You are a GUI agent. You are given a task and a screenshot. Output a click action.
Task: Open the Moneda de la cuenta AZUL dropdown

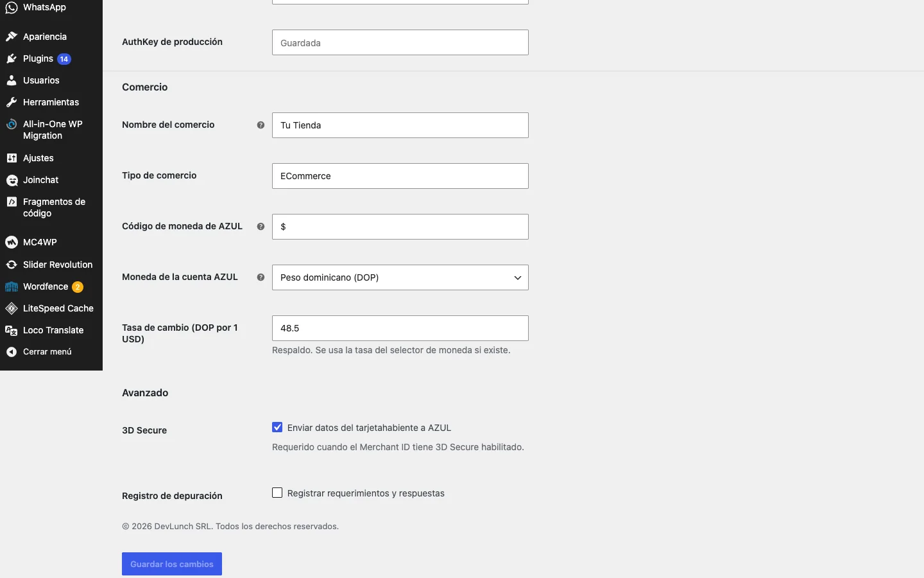point(400,277)
